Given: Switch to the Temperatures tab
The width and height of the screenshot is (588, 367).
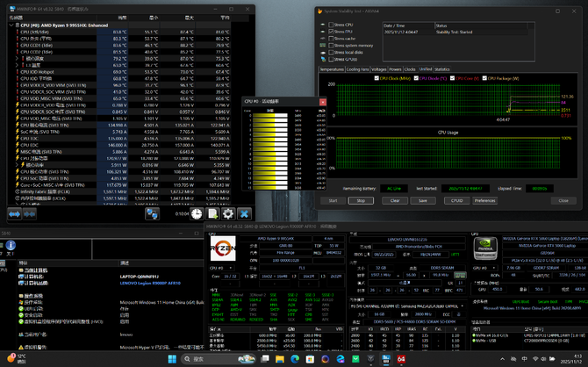Looking at the screenshot, I should [x=332, y=68].
